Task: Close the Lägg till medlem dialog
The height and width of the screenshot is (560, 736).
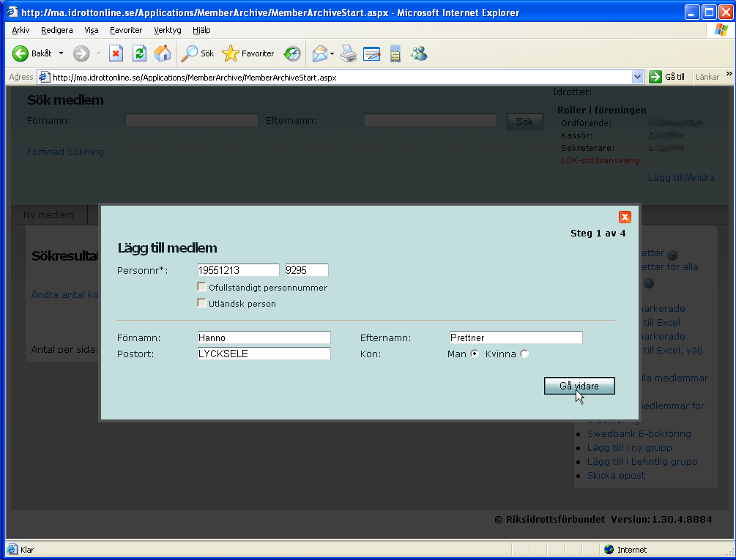Action: point(624,217)
